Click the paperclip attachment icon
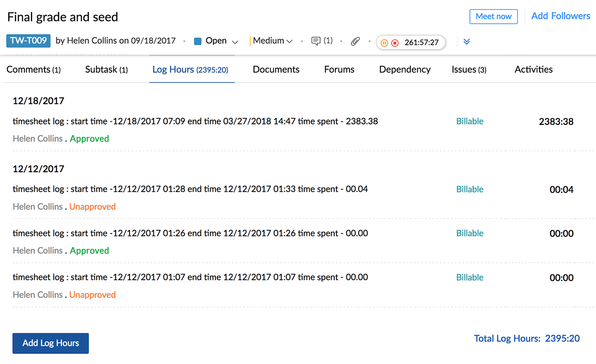The height and width of the screenshot is (364, 596). click(355, 41)
